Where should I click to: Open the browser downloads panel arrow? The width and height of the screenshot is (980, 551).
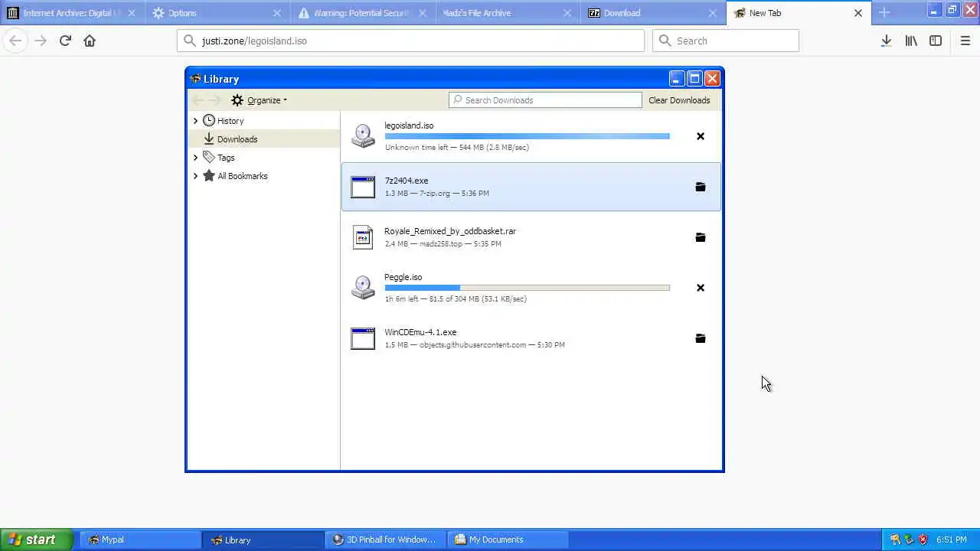click(x=886, y=41)
